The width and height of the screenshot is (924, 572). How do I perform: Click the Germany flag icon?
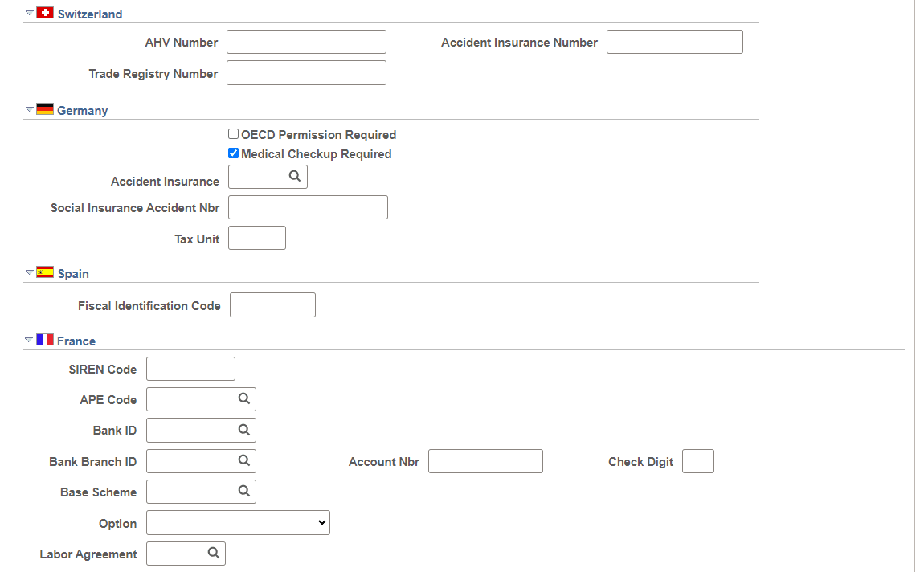click(44, 108)
